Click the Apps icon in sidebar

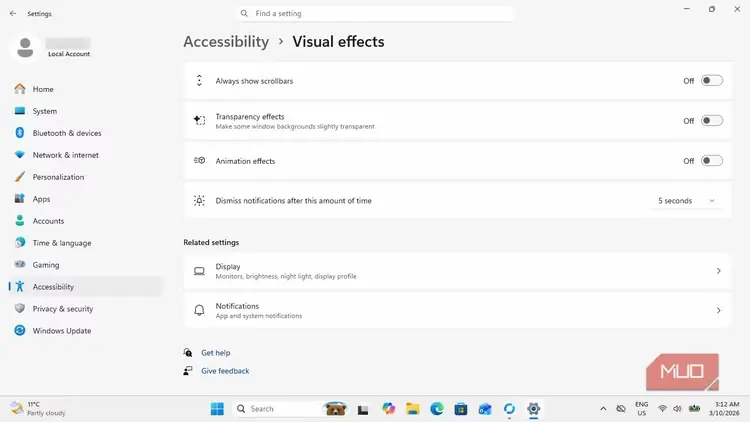point(20,199)
